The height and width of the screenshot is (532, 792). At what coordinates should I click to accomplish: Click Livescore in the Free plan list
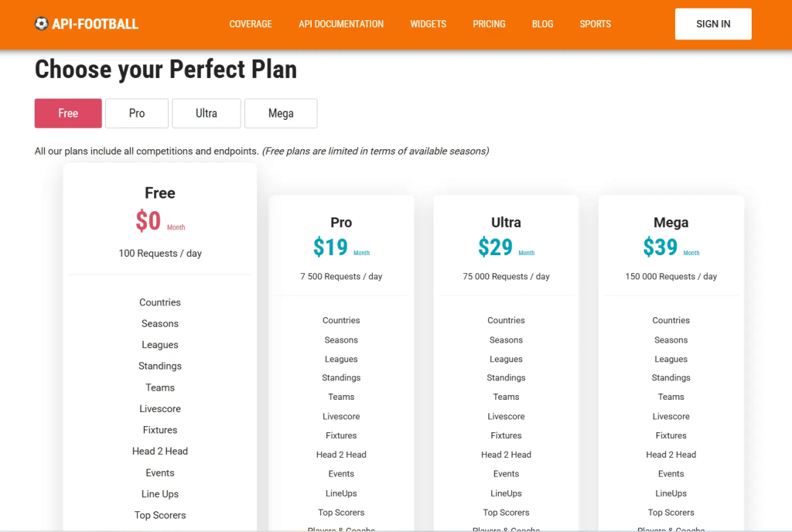point(160,409)
